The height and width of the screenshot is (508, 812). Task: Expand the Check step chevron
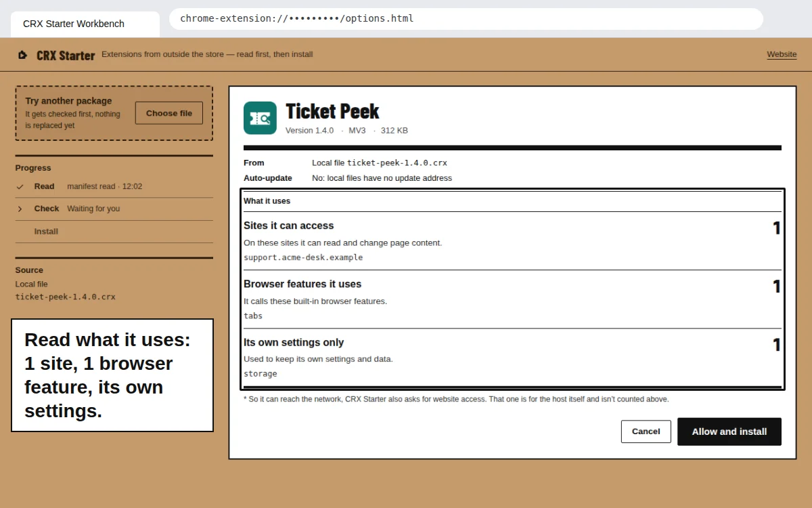[20, 209]
